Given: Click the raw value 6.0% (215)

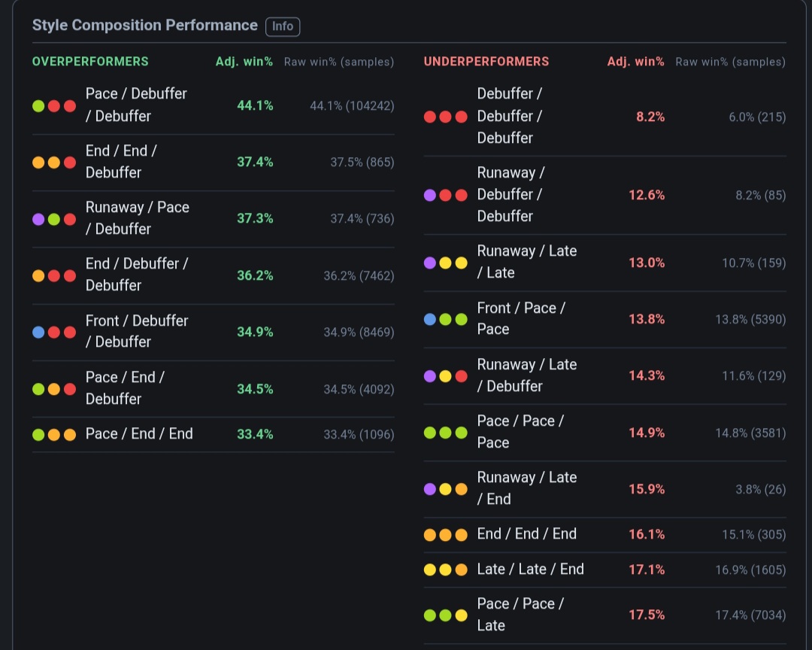Looking at the screenshot, I should (x=758, y=117).
